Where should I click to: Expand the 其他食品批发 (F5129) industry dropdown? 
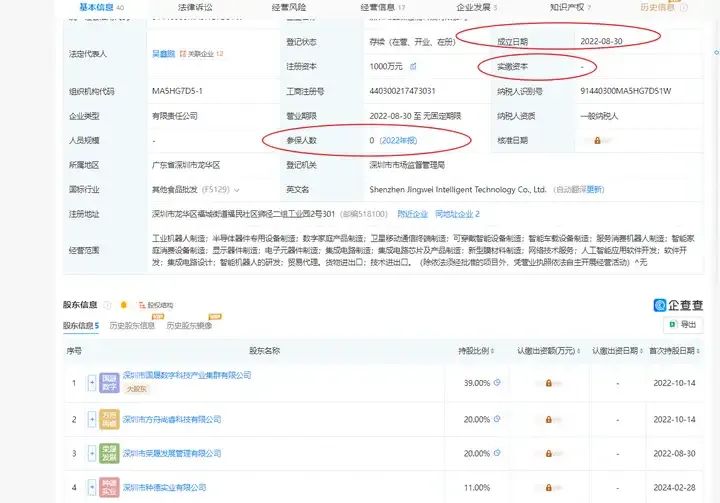[237, 189]
